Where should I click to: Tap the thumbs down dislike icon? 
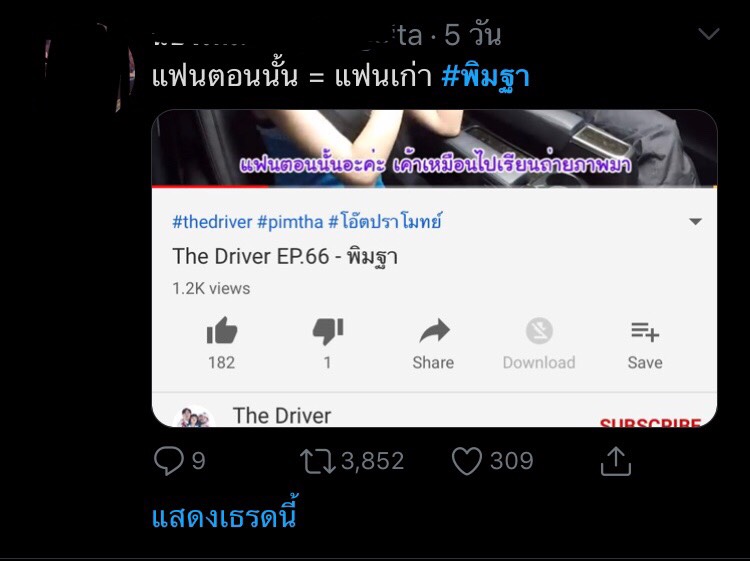pyautogui.click(x=328, y=331)
